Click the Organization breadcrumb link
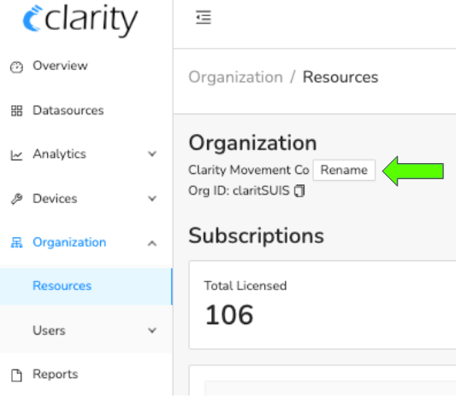This screenshot has width=456, height=396. [x=236, y=77]
